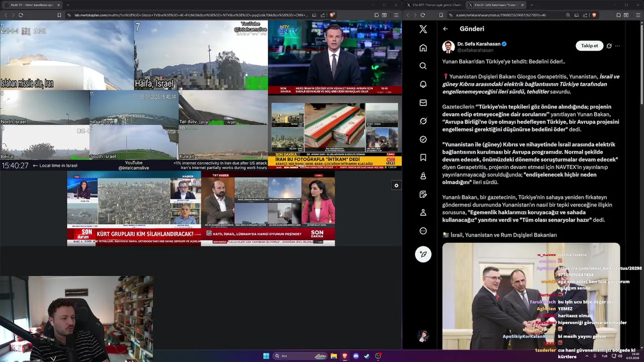
Task: Switch to X'te BPT browser tab
Action: (433, 5)
